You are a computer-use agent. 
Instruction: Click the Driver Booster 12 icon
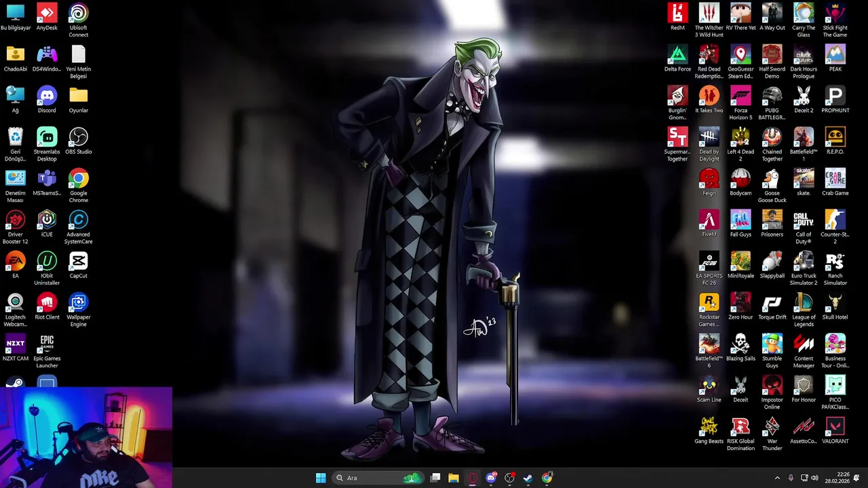pos(15,227)
